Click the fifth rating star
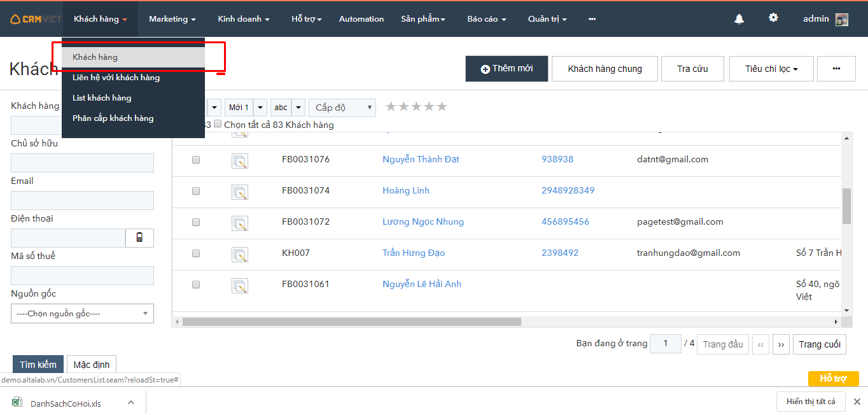Image resolution: width=868 pixels, height=415 pixels. (442, 106)
